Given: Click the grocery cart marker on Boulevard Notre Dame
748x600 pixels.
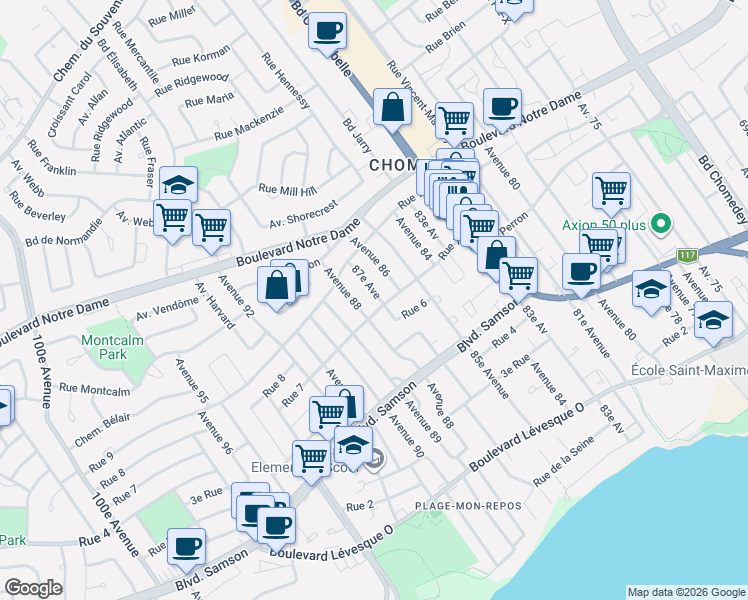Looking at the screenshot, I should [454, 122].
